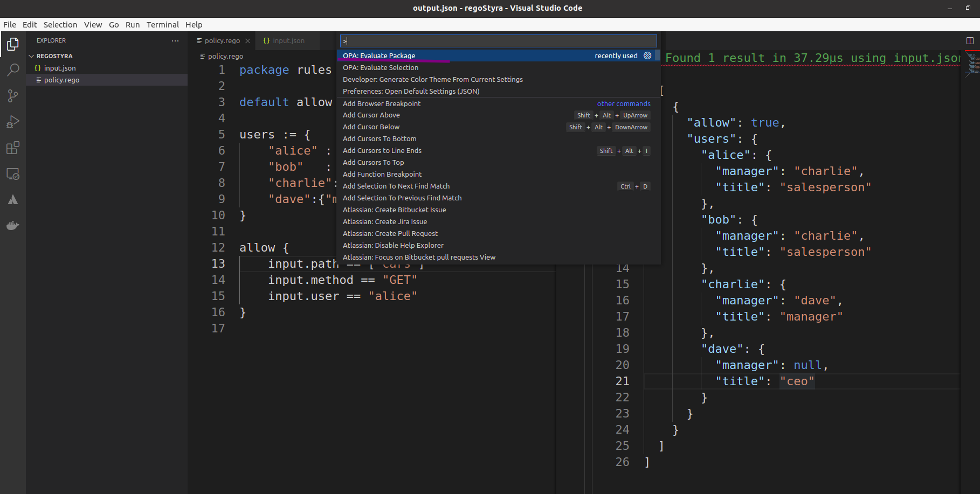This screenshot has height=494, width=980.
Task: Click the policy.rego file icon in explorer
Action: pyautogui.click(x=39, y=80)
